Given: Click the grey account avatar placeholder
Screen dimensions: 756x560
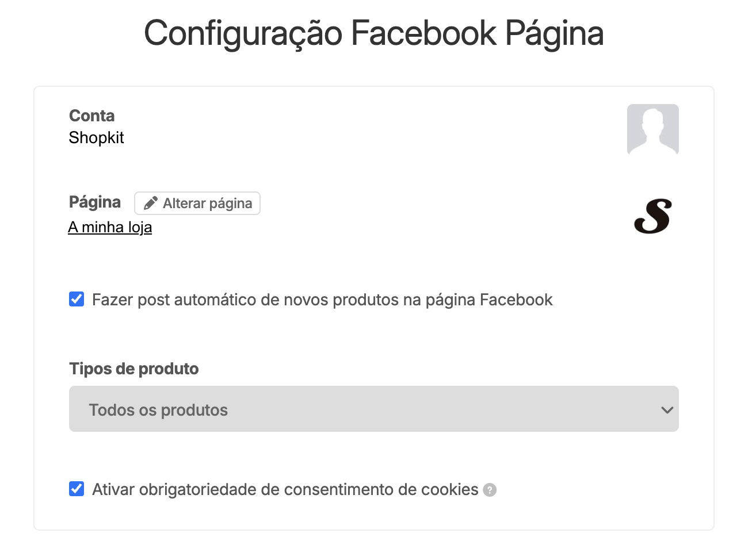Looking at the screenshot, I should click(x=652, y=130).
